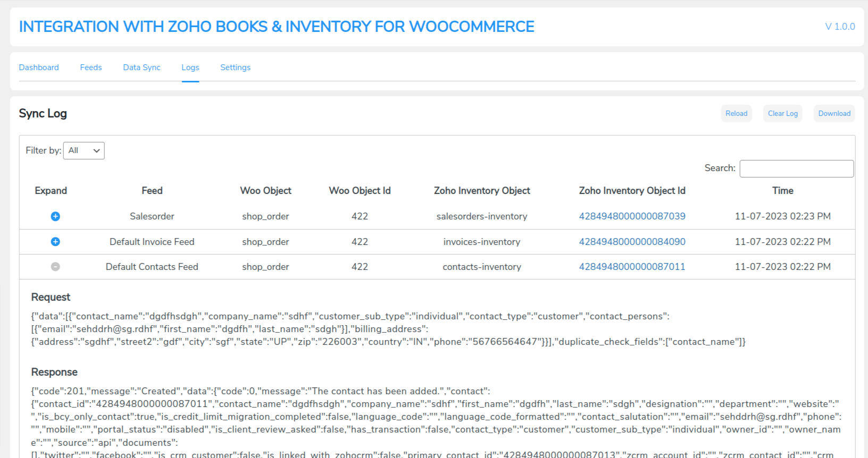Select the salesorders-inventory cell

point(482,216)
